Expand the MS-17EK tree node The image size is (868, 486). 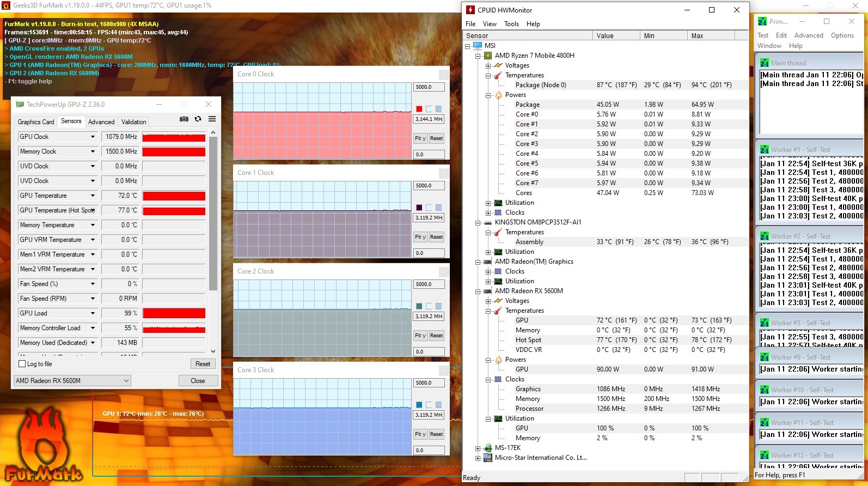pyautogui.click(x=478, y=448)
